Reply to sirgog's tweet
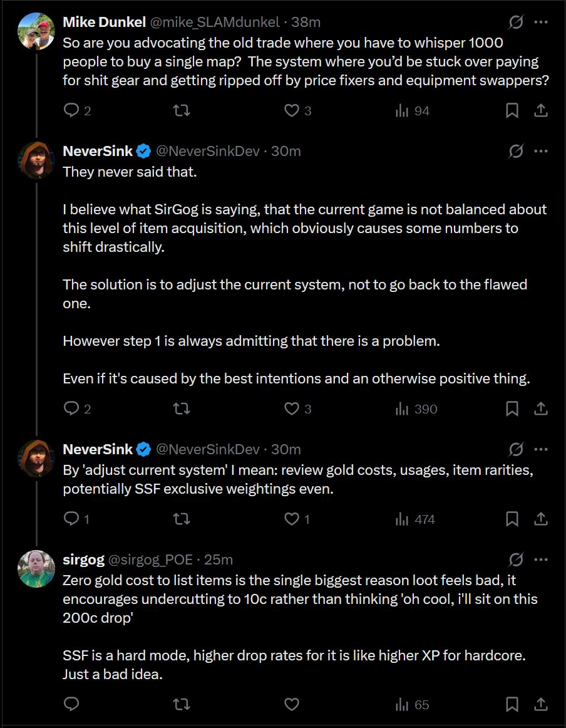Viewport: 566px width, 728px height. pyautogui.click(x=71, y=705)
